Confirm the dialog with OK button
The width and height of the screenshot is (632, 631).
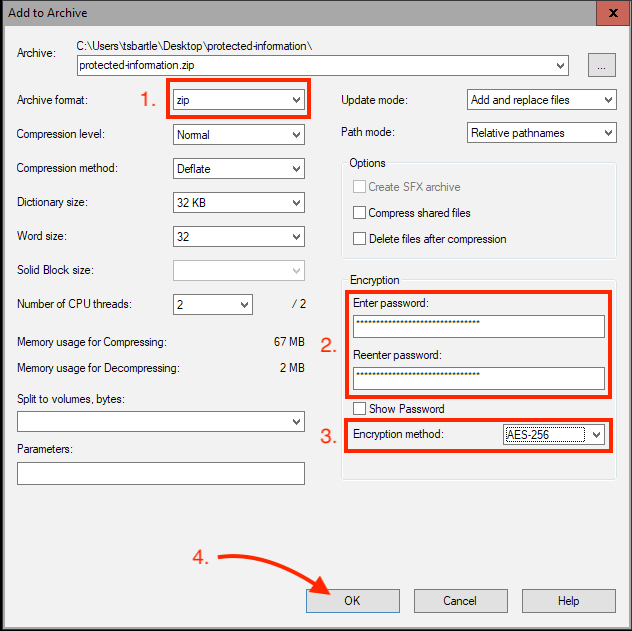(353, 601)
